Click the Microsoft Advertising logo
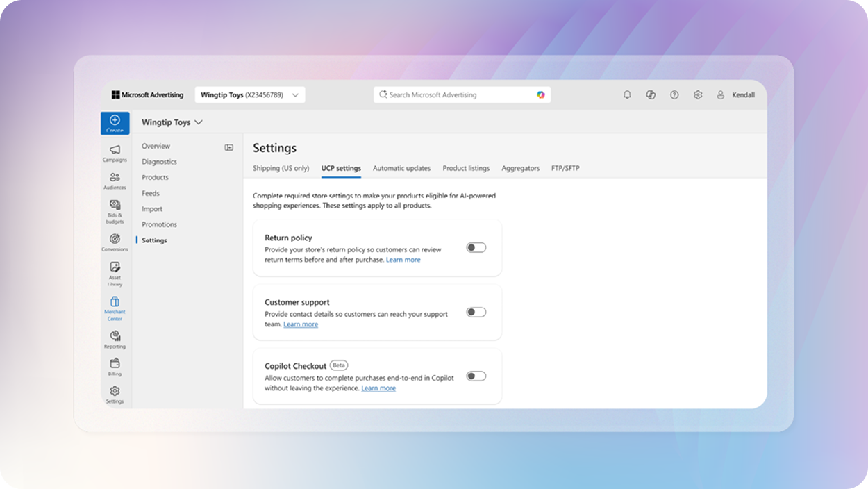Image resolution: width=868 pixels, height=489 pixels. click(x=147, y=94)
